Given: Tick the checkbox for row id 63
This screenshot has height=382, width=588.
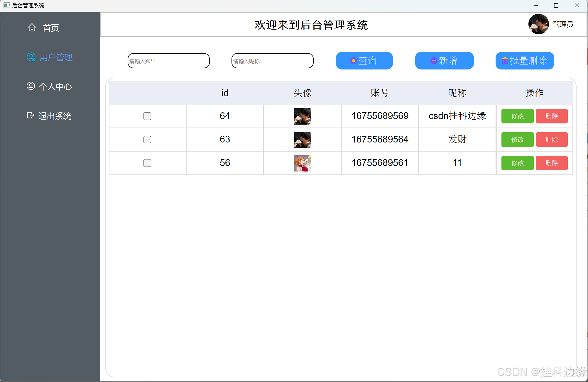Looking at the screenshot, I should pos(147,140).
